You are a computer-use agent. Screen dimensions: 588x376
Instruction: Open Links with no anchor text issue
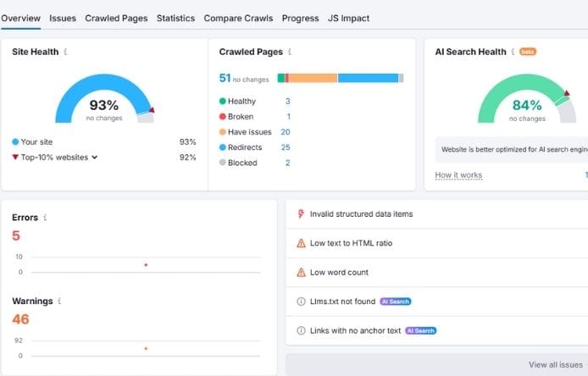(355, 330)
